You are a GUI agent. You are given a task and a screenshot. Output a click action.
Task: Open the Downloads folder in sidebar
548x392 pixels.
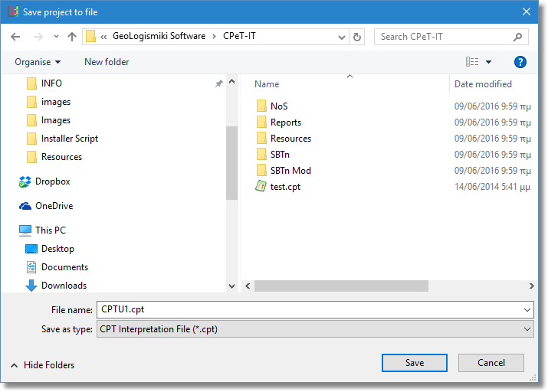point(64,286)
